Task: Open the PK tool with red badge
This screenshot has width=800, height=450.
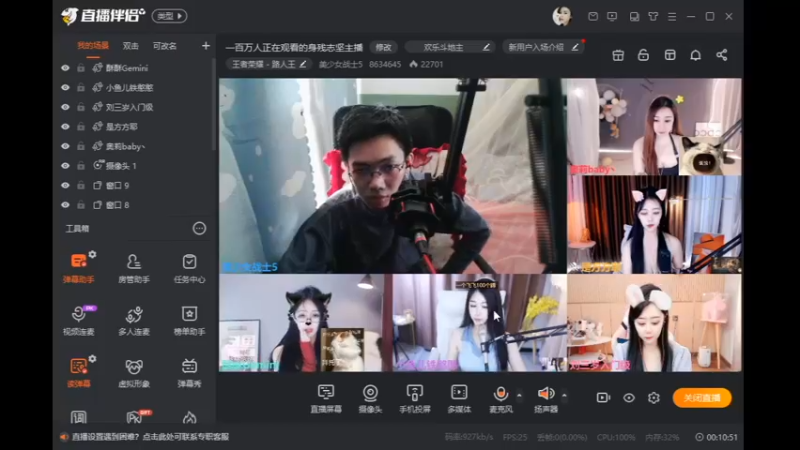Action: [135, 417]
